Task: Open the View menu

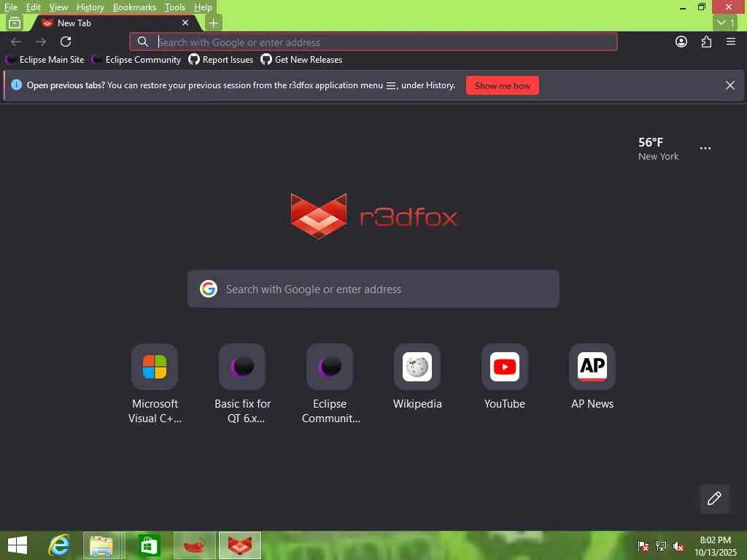Action: [58, 7]
